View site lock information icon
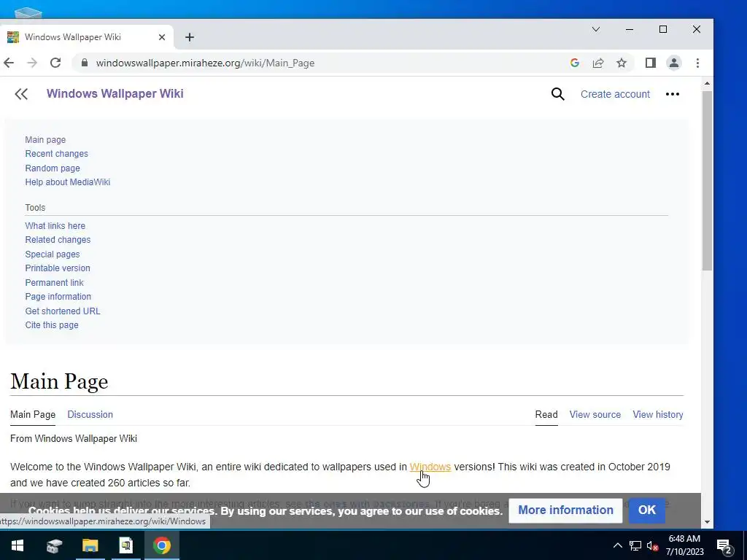747x560 pixels. pyautogui.click(x=85, y=63)
